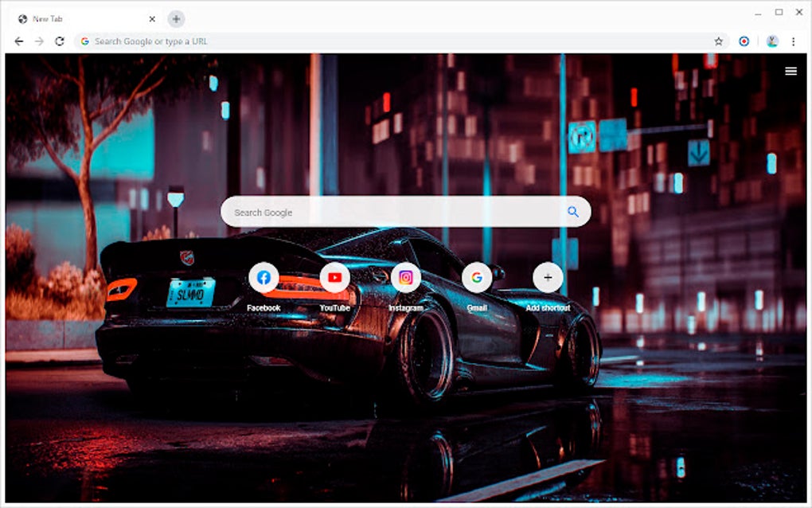Click the Facebook label text

coord(264,307)
